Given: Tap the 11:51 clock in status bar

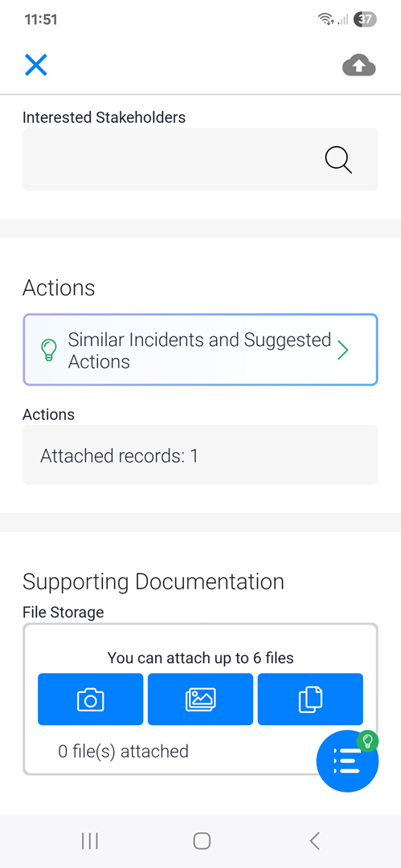Looking at the screenshot, I should [x=41, y=19].
